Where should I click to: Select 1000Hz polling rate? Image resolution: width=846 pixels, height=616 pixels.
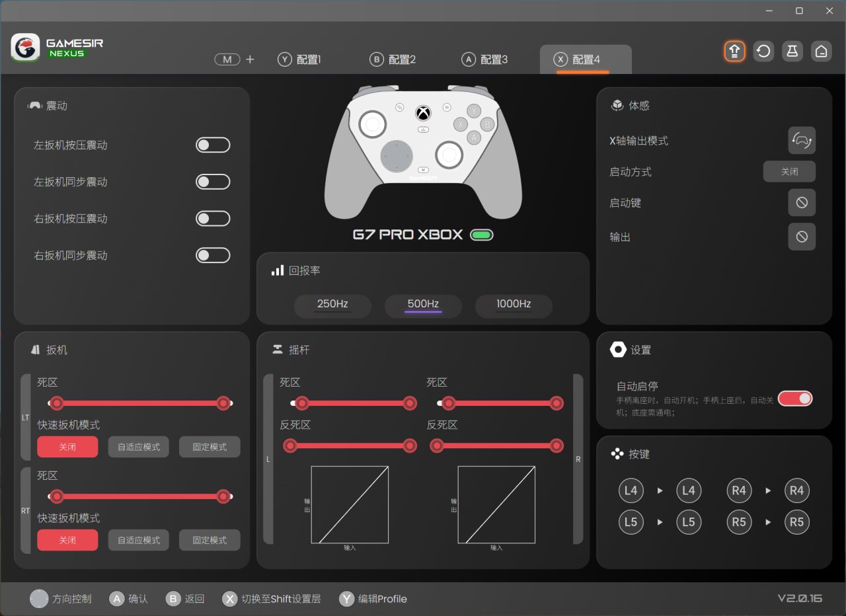(x=514, y=305)
